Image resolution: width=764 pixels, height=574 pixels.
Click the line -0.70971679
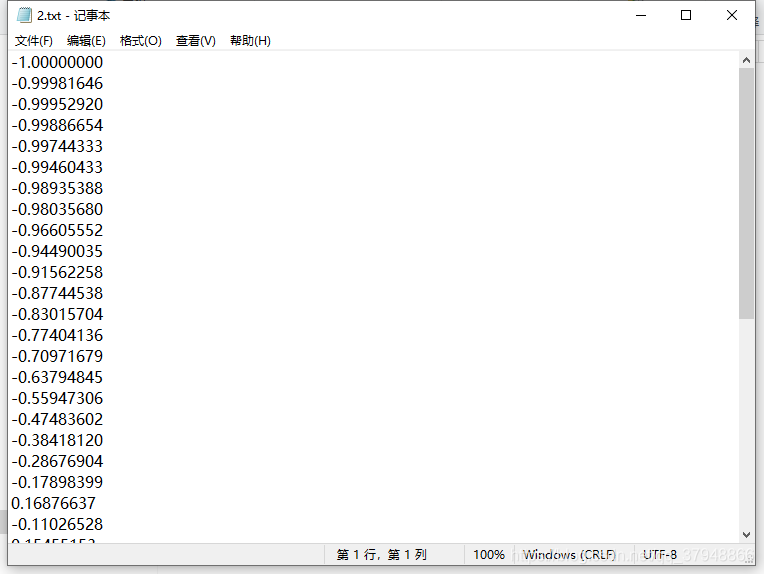click(57, 356)
